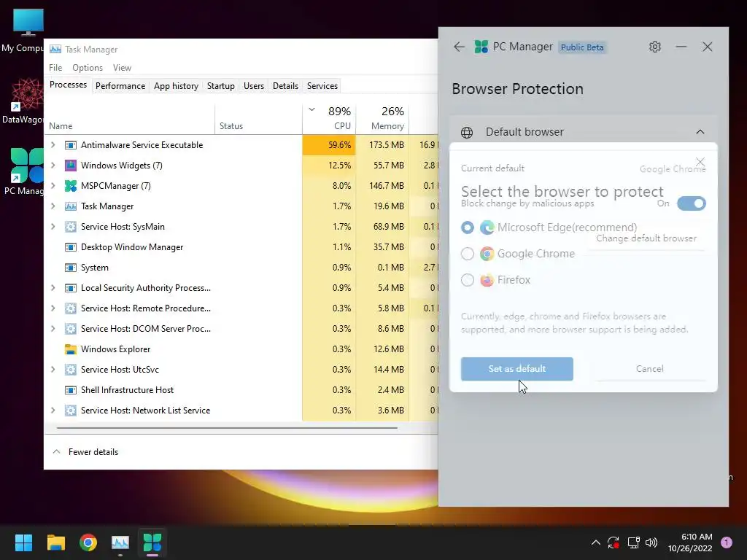747x560 pixels.
Task: Sort processes by CPU column header
Action: pos(329,118)
